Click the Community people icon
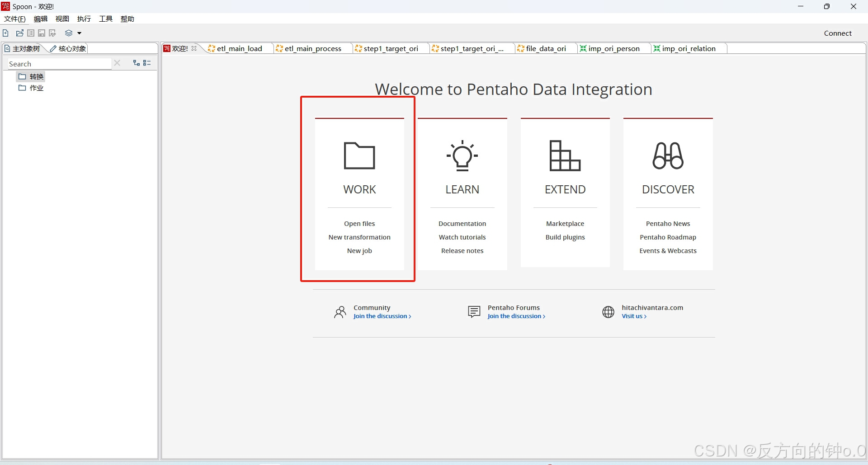868x465 pixels. (340, 312)
